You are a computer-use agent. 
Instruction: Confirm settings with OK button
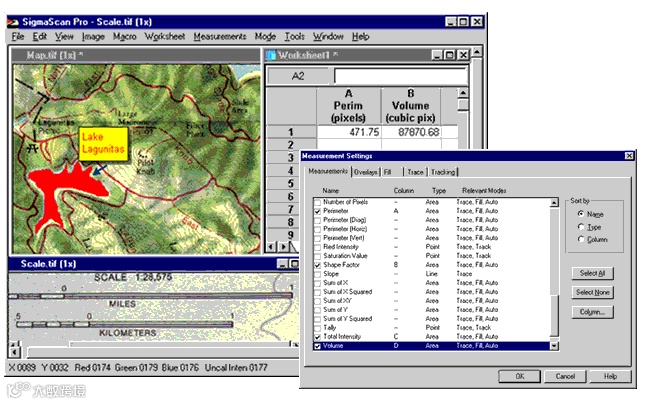519,376
